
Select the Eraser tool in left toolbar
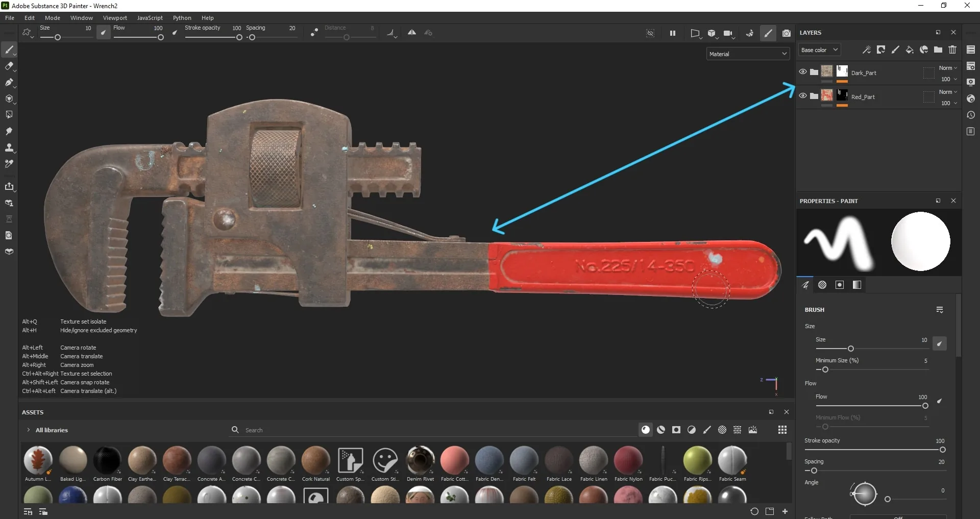tap(9, 66)
